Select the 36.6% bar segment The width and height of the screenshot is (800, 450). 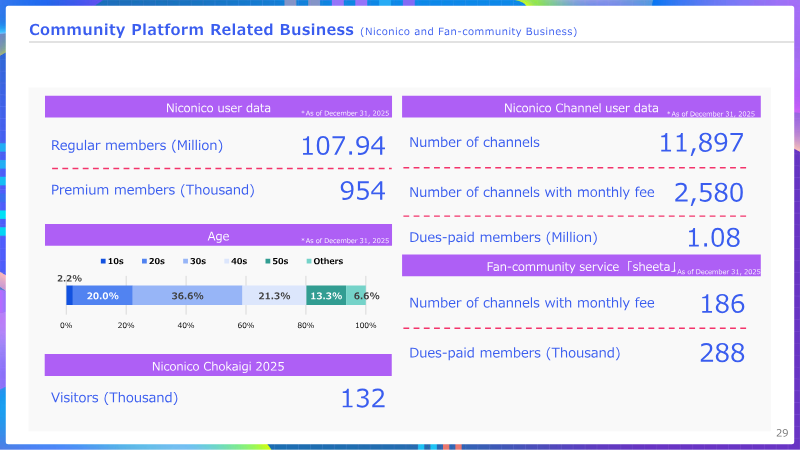point(187,295)
